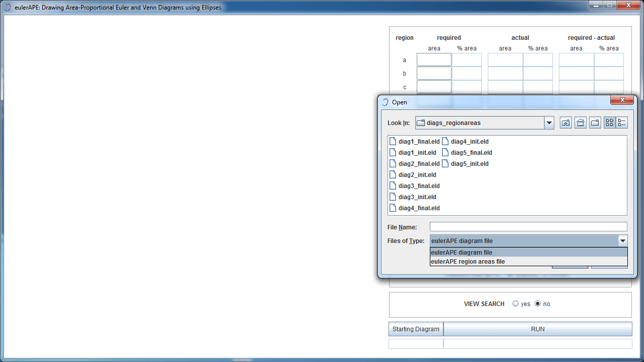The image size is (644, 362).
Task: Select file diag5_final.eld
Action: pyautogui.click(x=467, y=153)
